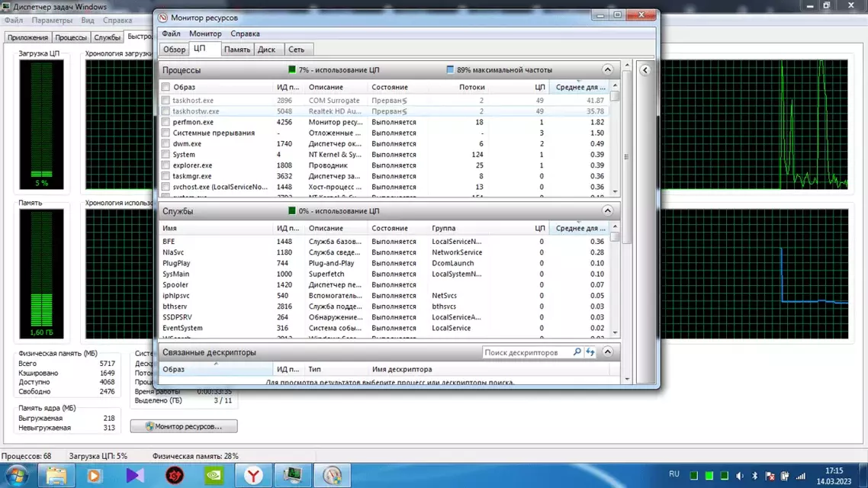Click the processes list scrollbar down arrow
The image size is (868, 488).
tap(615, 191)
